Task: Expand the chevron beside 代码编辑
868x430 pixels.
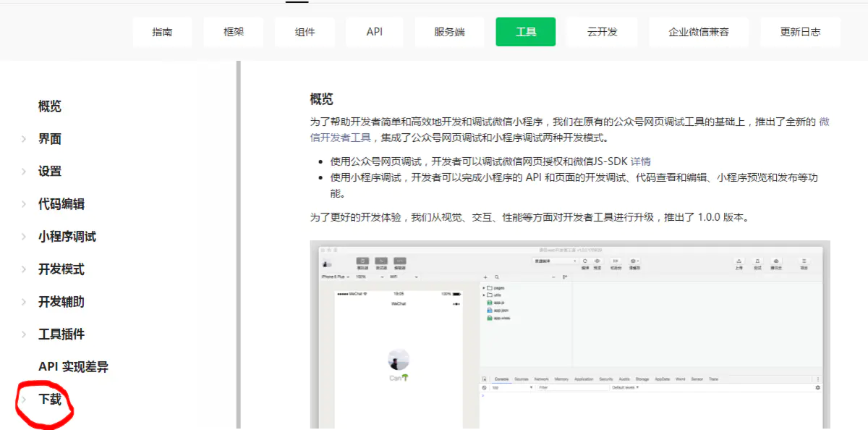Action: tap(24, 204)
